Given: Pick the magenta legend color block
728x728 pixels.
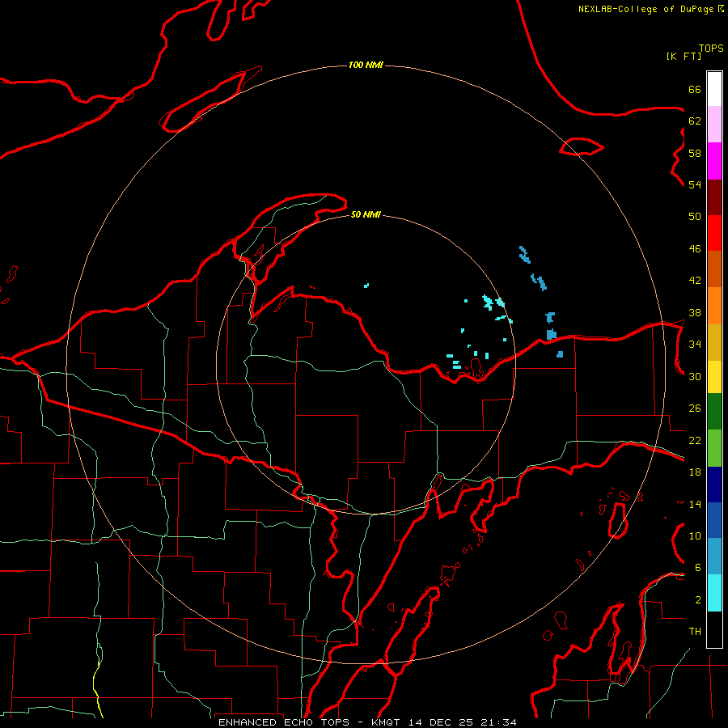Looking at the screenshot, I should pyautogui.click(x=714, y=161).
